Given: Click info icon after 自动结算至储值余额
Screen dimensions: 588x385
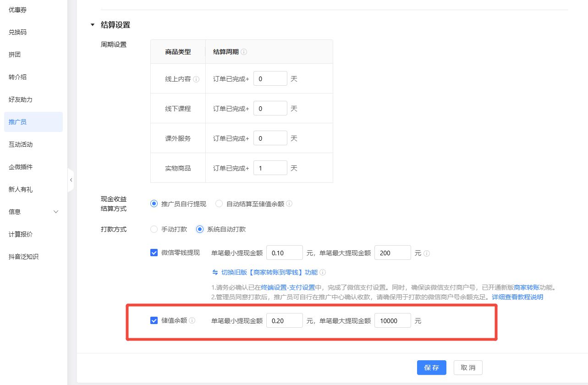Looking at the screenshot, I should coord(289,204).
